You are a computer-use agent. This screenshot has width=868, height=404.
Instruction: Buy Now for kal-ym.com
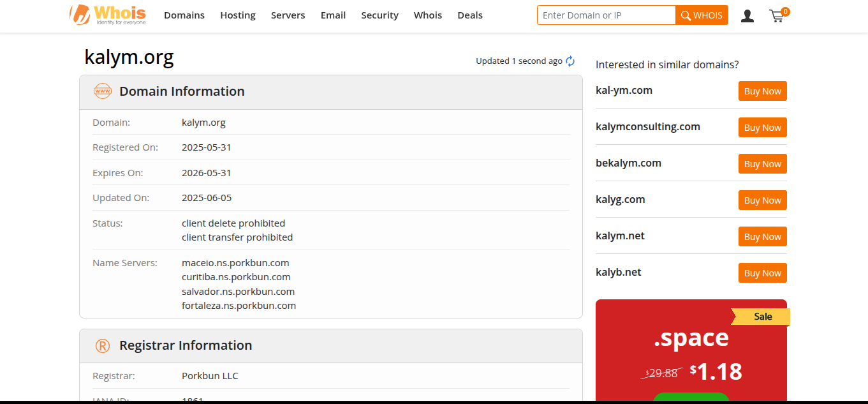click(x=762, y=91)
